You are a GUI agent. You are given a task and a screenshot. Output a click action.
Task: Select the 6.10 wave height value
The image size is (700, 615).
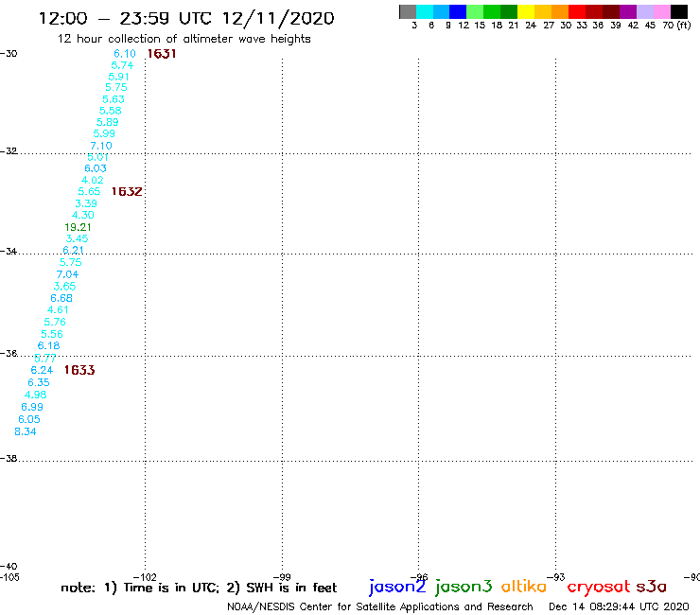click(125, 54)
